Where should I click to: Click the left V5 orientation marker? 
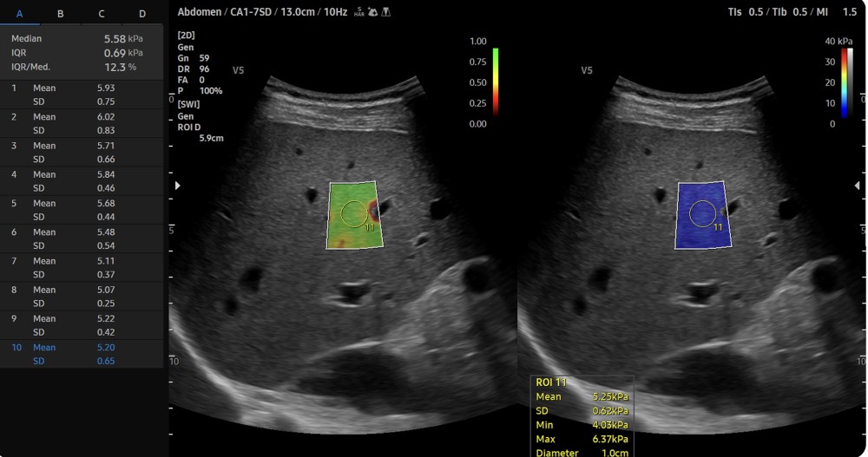pos(239,69)
